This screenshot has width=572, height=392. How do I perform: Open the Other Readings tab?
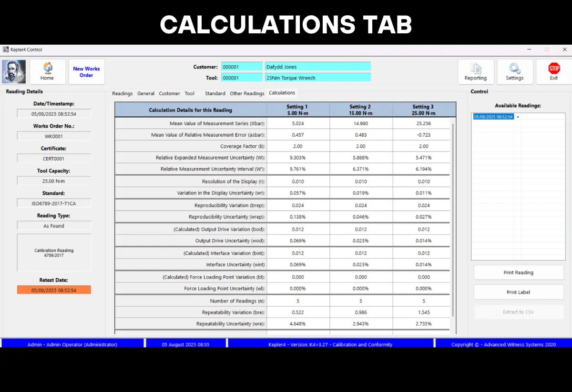pyautogui.click(x=247, y=93)
